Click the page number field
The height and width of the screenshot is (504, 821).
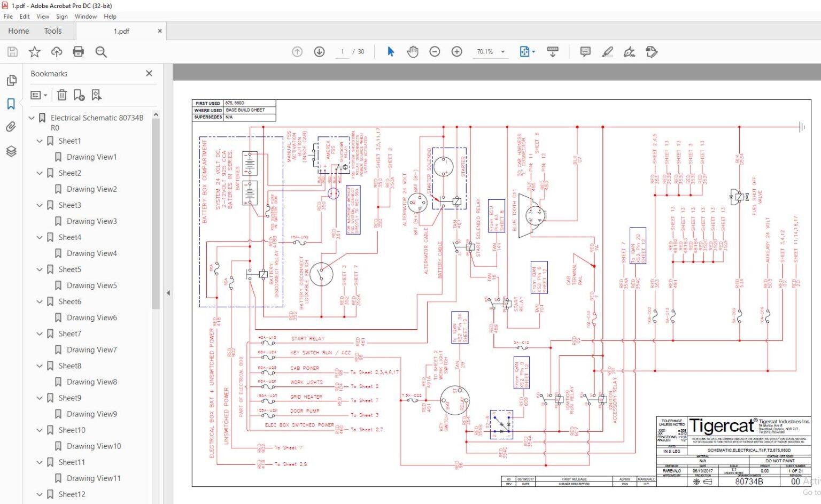click(x=343, y=52)
